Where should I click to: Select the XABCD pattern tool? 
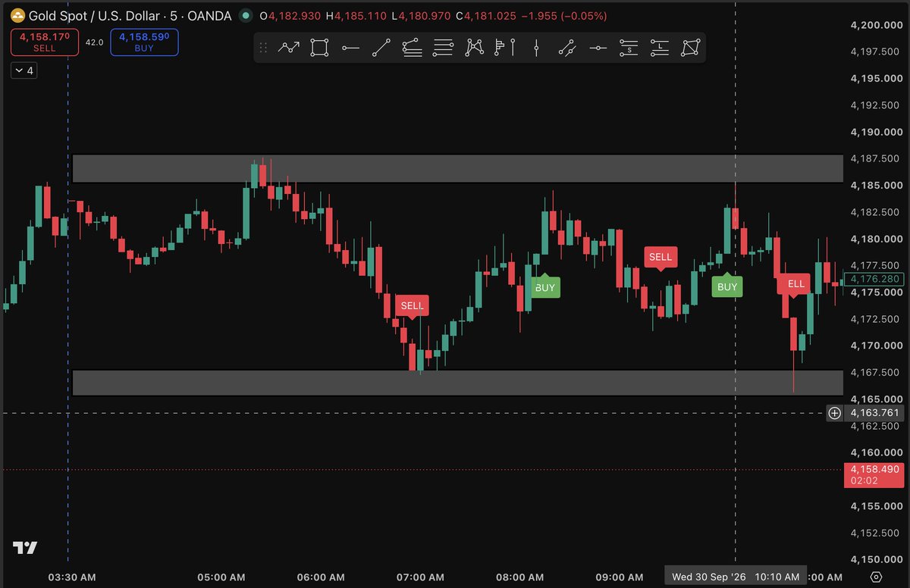coord(474,48)
